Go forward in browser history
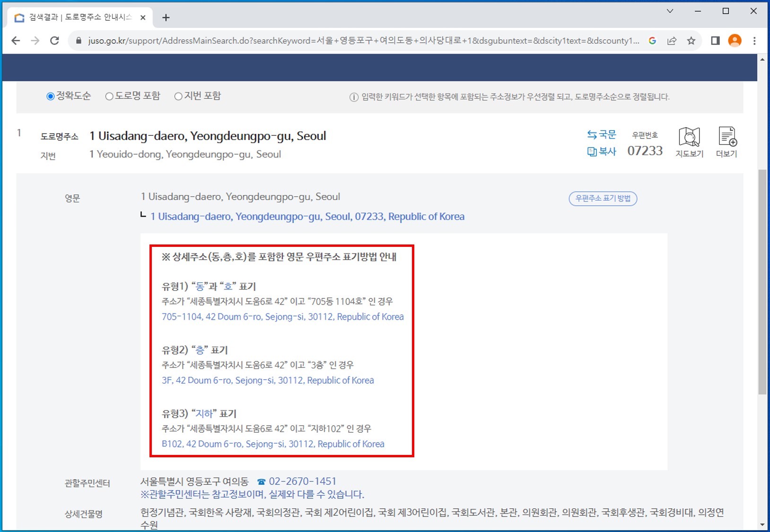 pyautogui.click(x=35, y=41)
